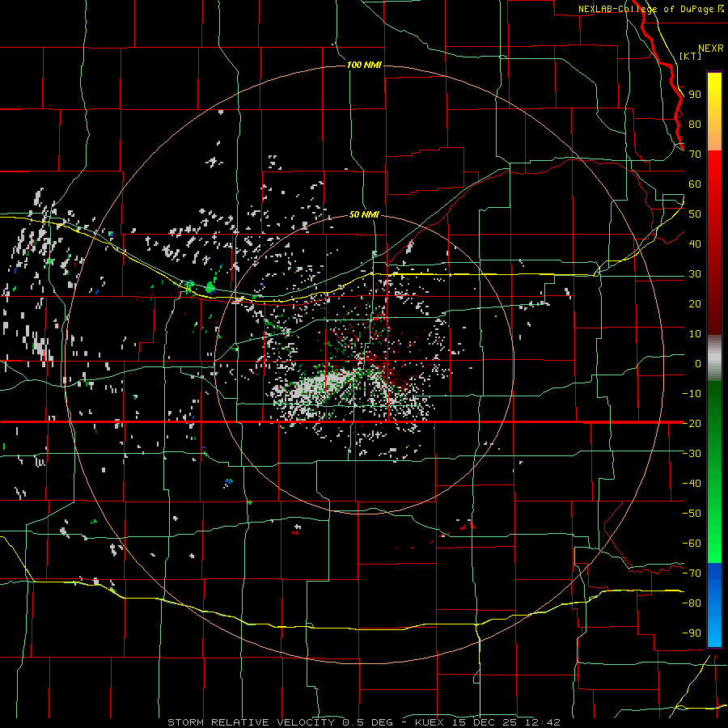Click the Storm Relative Velocity caption at bottom
This screenshot has height=728, width=728.
(x=364, y=722)
